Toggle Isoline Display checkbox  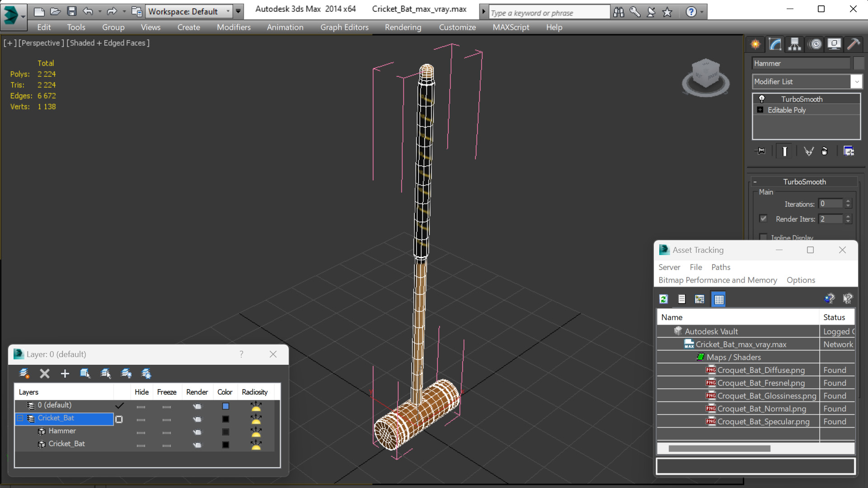[763, 237]
